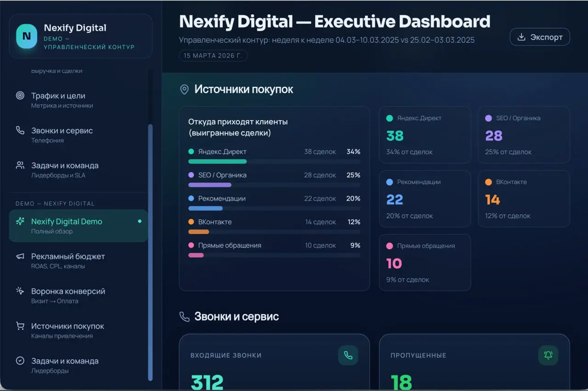The height and width of the screenshot is (391, 588).
Task: Click the ВКонтакте progress bar
Action: (x=274, y=232)
